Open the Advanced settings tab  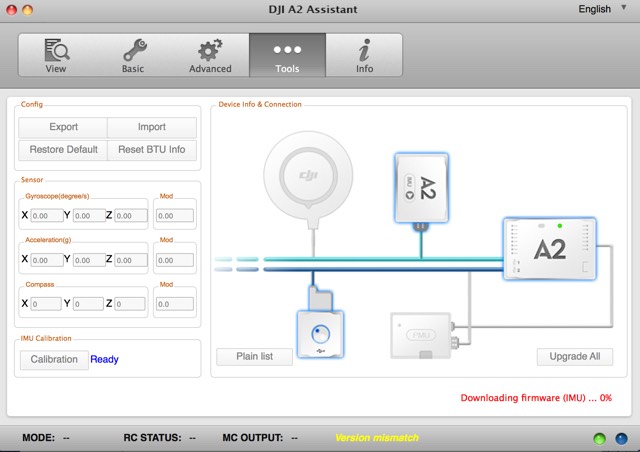tap(210, 55)
